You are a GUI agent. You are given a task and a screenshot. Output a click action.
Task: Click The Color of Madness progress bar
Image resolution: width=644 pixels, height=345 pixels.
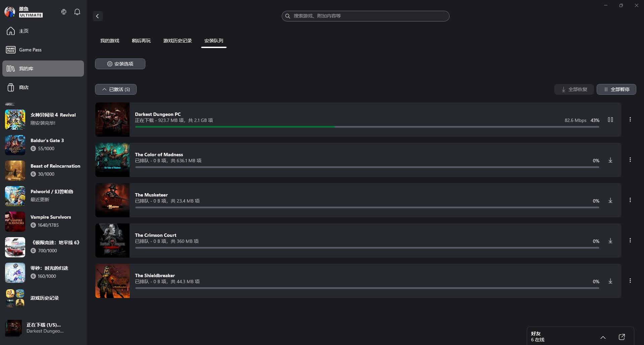(x=367, y=167)
